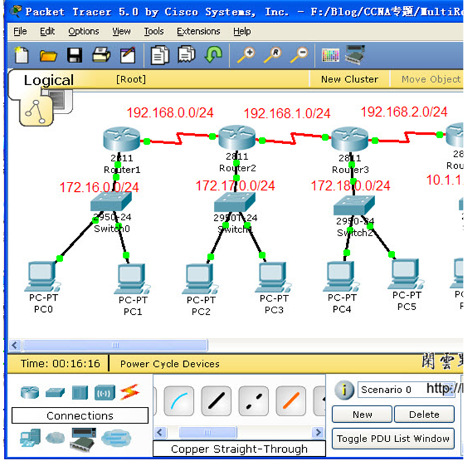The image size is (476, 468).
Task: Click the Switch0 device icon
Action: coord(111,200)
